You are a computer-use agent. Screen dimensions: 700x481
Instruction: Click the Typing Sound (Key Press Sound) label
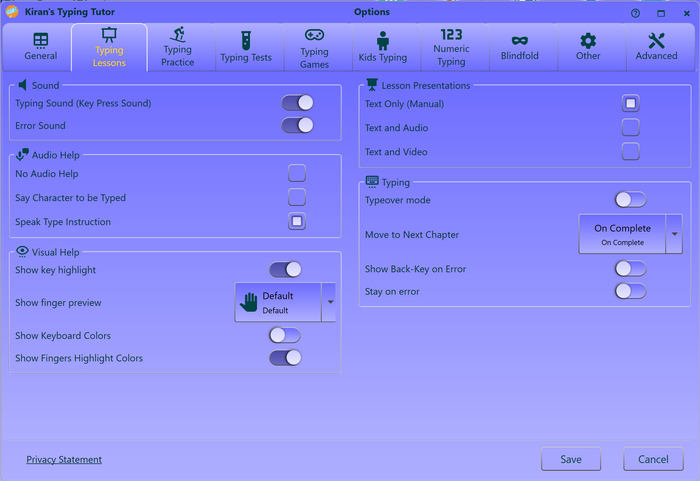83,103
